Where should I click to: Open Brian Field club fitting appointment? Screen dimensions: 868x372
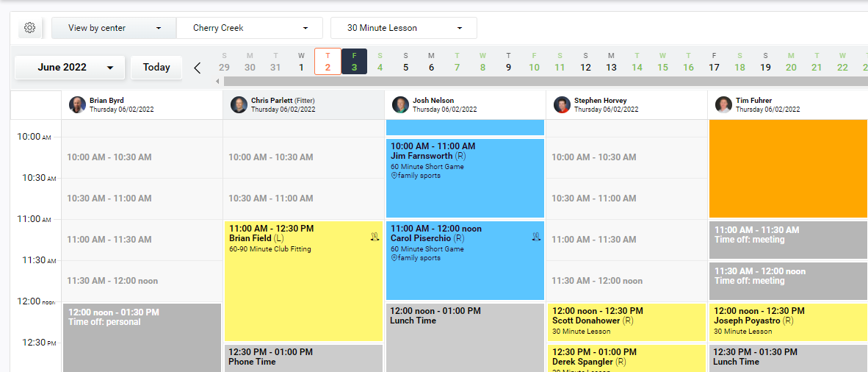pyautogui.click(x=303, y=281)
